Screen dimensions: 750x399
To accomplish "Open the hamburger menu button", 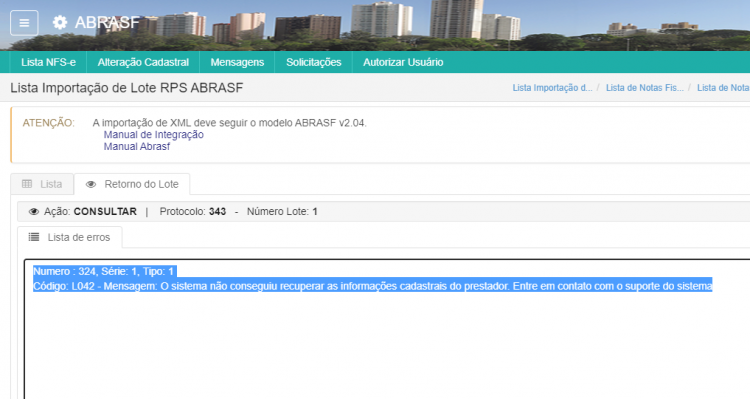I will [x=24, y=22].
